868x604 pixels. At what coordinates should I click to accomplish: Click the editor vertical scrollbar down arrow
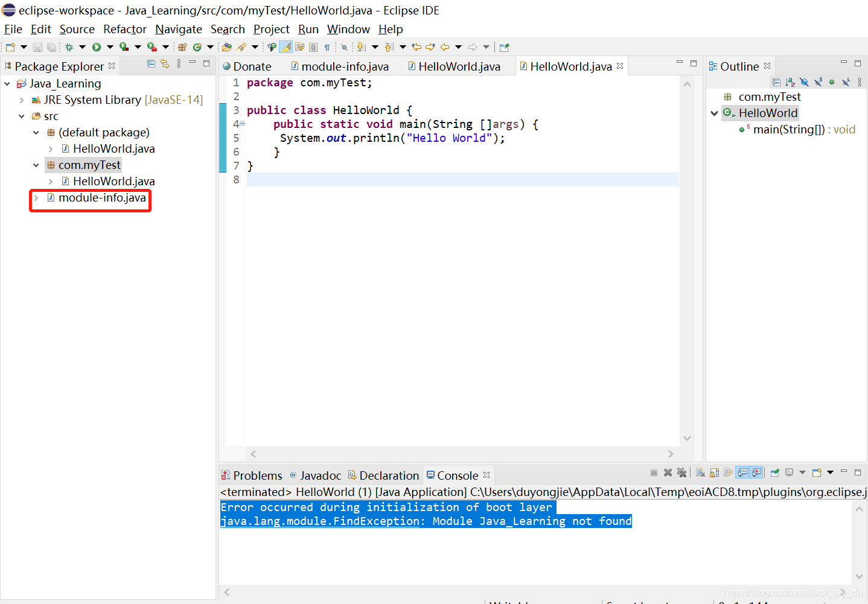pyautogui.click(x=687, y=438)
